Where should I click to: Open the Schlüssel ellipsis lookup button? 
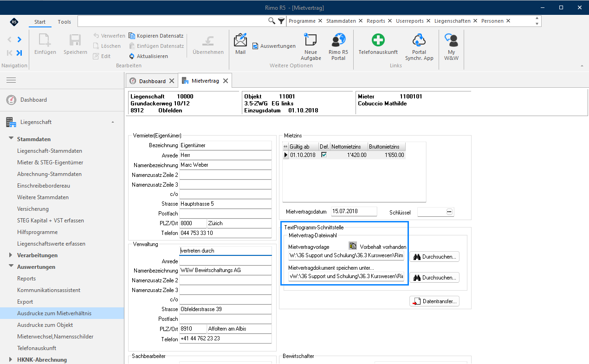[449, 212]
